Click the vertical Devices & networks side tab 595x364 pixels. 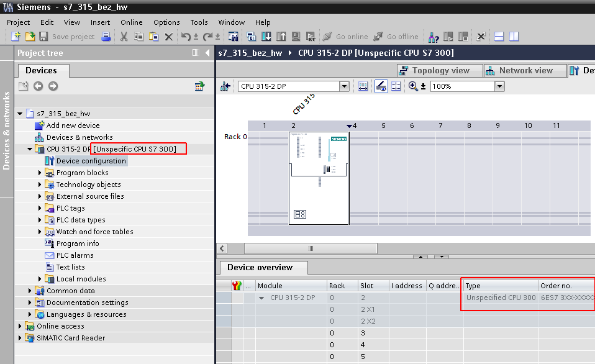pos(6,130)
